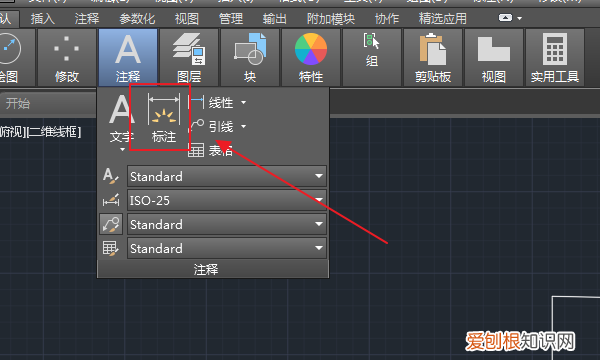This screenshot has width=600, height=360.
Task: Open the 组 (Group) panel
Action: (x=372, y=57)
